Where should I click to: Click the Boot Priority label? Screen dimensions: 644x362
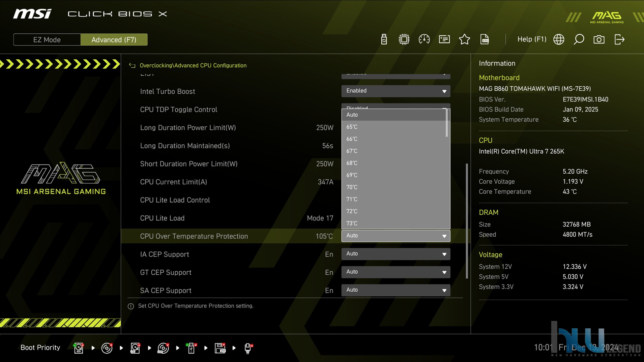(x=40, y=348)
